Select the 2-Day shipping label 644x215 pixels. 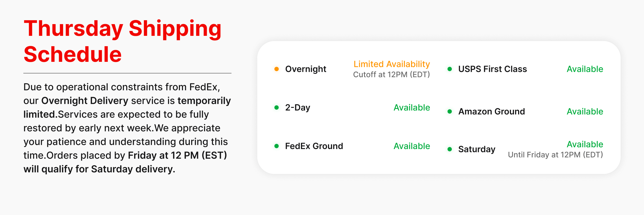tap(297, 107)
